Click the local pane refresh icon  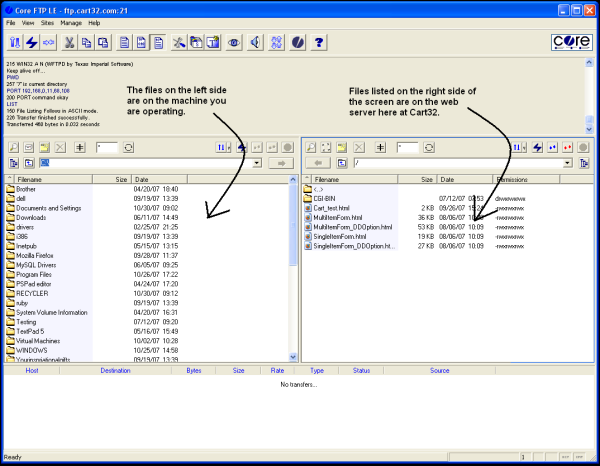click(129, 147)
